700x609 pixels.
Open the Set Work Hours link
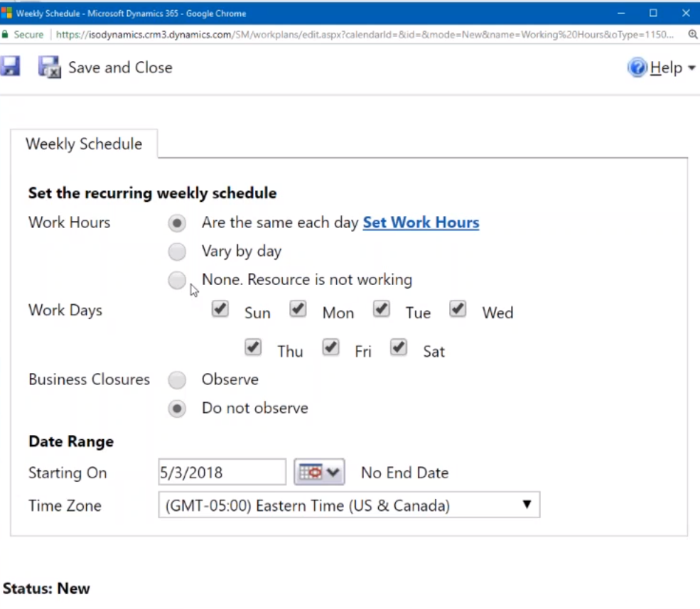pos(421,222)
